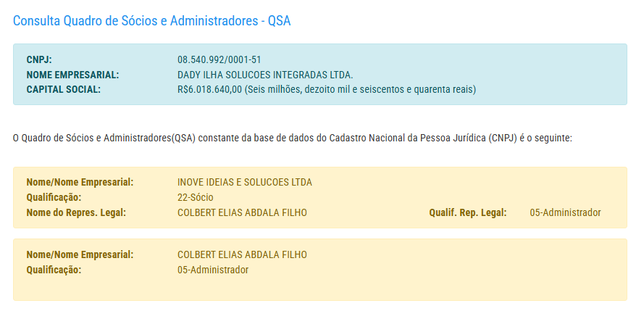Select partner name INOVE IDEIAS E SOLUCOES LTDA
644x311 pixels.
click(x=245, y=182)
